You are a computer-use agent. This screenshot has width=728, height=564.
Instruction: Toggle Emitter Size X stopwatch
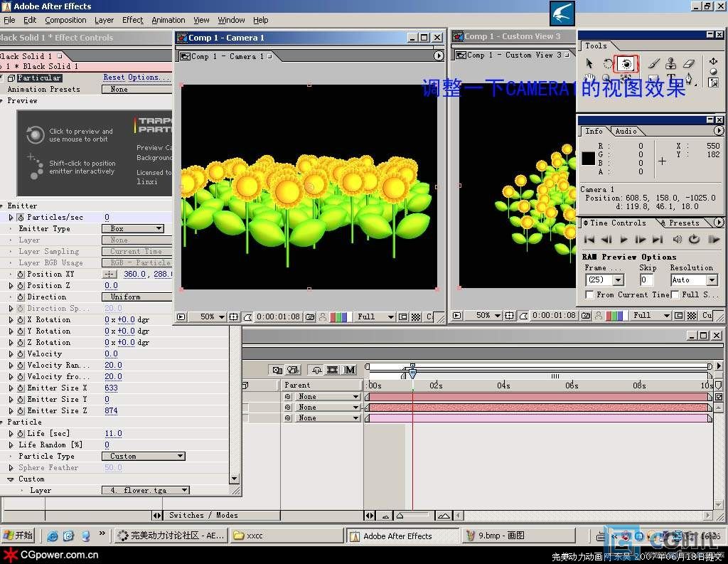21,388
